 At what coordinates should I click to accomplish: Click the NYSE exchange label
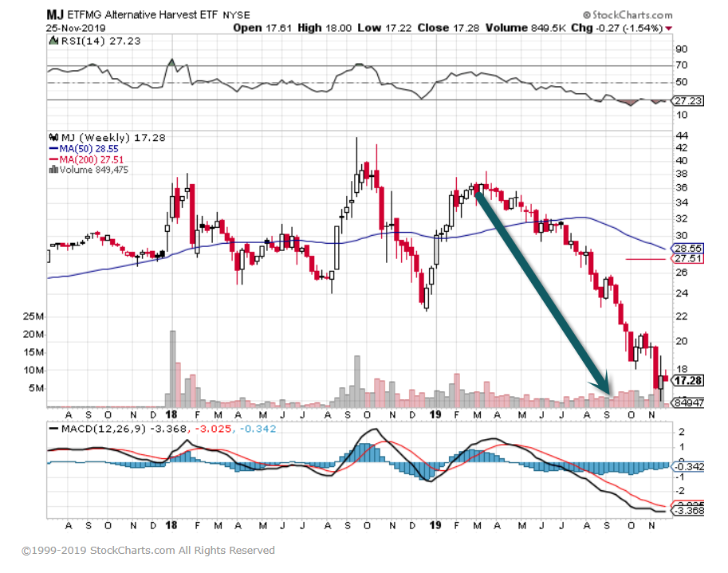(x=236, y=15)
